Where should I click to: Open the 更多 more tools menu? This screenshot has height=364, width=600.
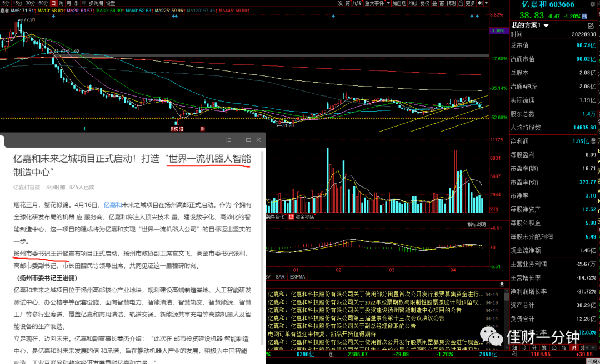click(471, 3)
